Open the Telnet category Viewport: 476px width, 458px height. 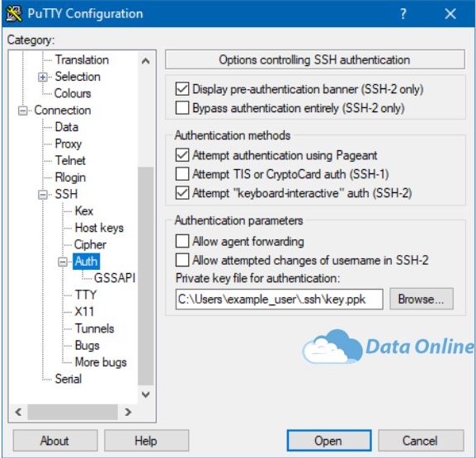click(70, 160)
